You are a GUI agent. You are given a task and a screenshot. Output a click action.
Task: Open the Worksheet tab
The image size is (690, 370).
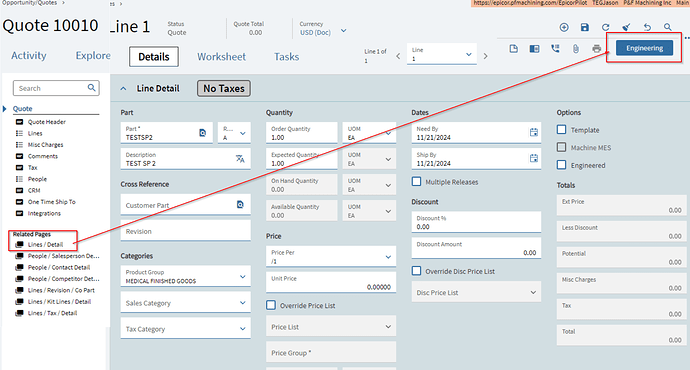tap(221, 57)
